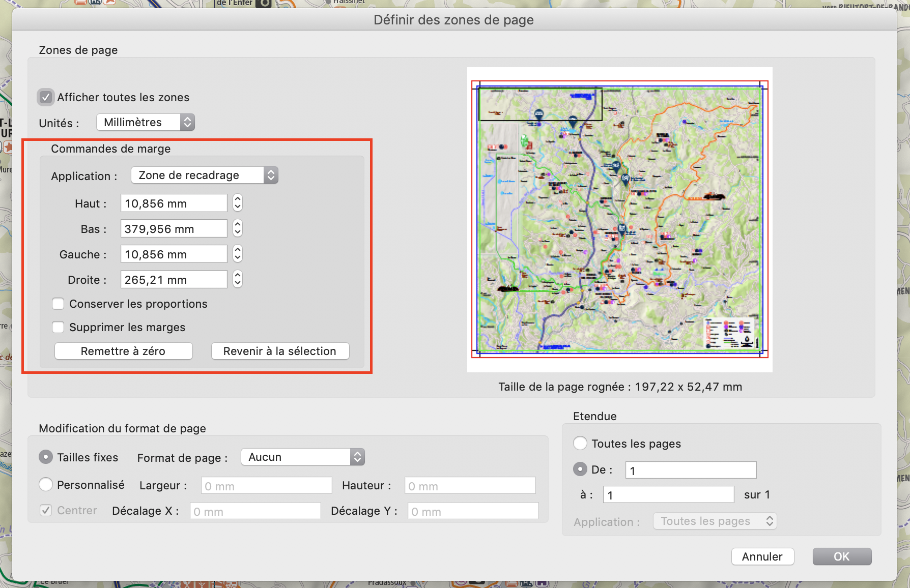This screenshot has width=910, height=588.
Task: Click the Haut margin input field
Action: pyautogui.click(x=174, y=203)
